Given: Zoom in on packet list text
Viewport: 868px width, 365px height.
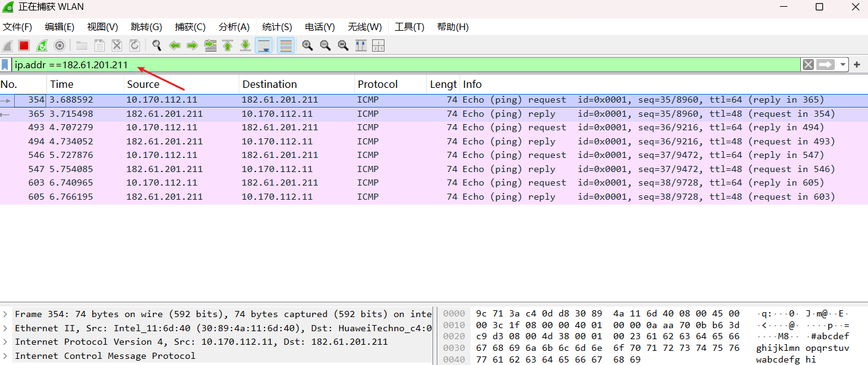Looking at the screenshot, I should tap(307, 45).
